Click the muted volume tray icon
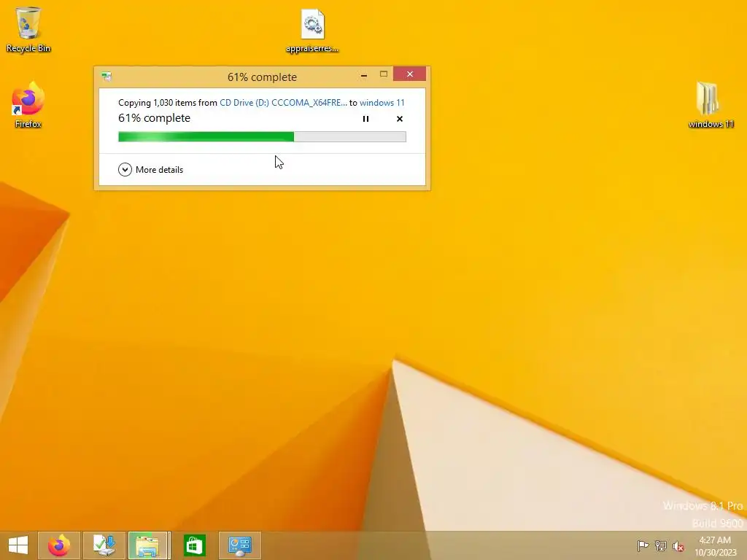 pyautogui.click(x=678, y=546)
